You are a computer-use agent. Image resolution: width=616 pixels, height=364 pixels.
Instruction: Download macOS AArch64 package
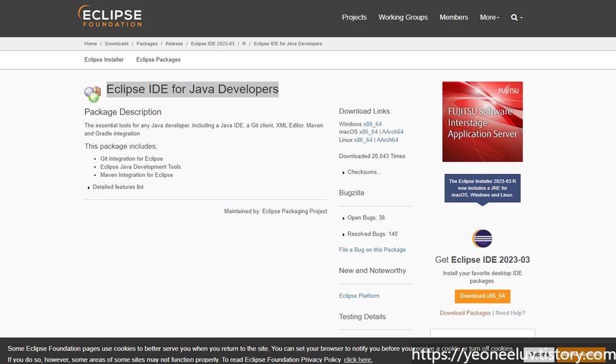tap(392, 131)
